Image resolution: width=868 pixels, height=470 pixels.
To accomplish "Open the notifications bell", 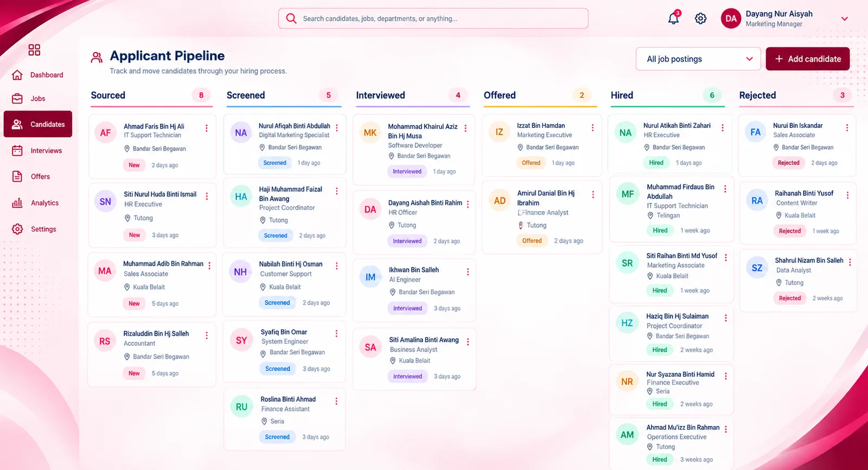I will [x=673, y=18].
